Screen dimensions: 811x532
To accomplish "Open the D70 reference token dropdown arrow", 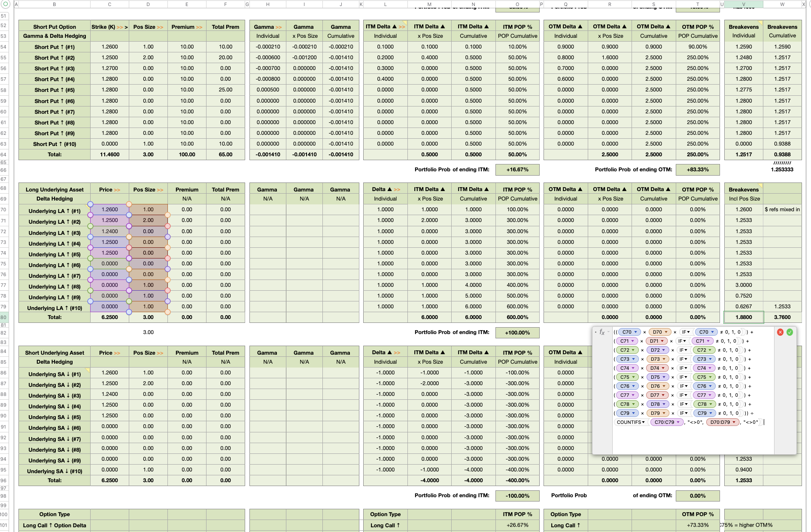I will click(x=666, y=332).
